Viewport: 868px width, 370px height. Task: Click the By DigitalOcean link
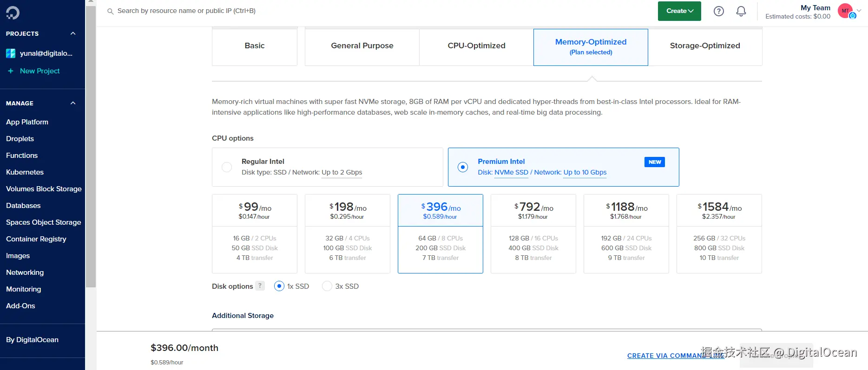click(x=32, y=340)
